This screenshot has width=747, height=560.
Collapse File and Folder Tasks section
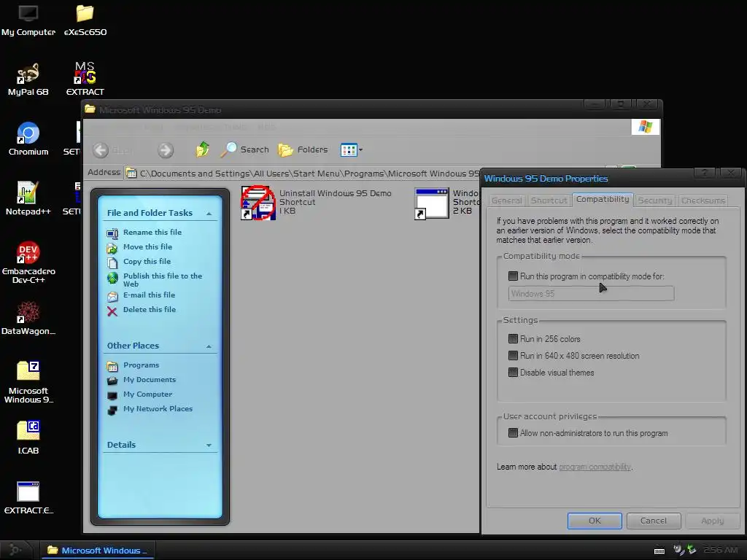click(x=209, y=214)
